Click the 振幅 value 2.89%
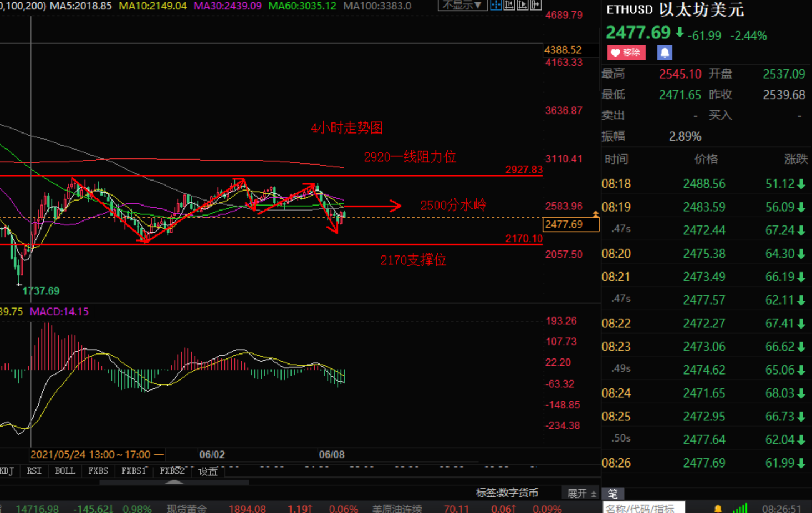The image size is (812, 513). [685, 136]
